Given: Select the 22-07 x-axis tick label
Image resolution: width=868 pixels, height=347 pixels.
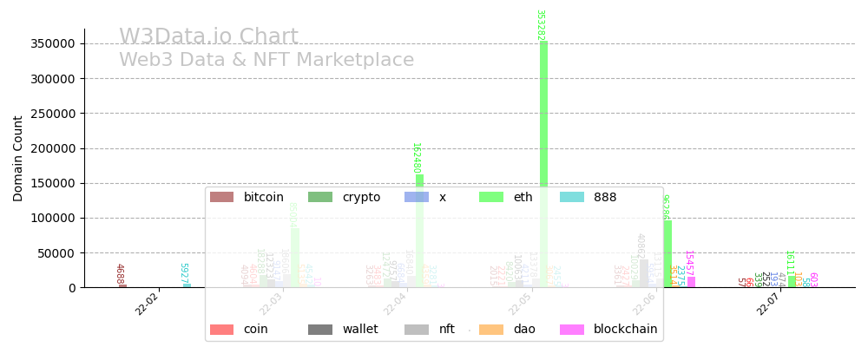Looking at the screenshot, I should coord(770,304).
